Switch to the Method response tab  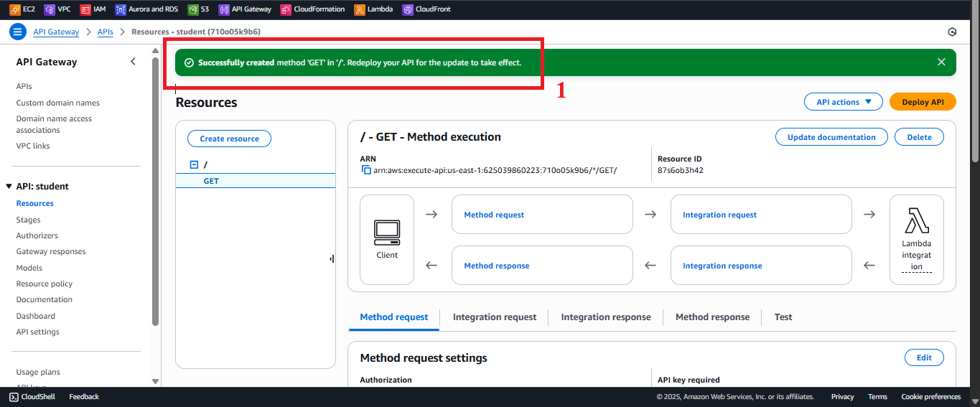pyautogui.click(x=712, y=317)
